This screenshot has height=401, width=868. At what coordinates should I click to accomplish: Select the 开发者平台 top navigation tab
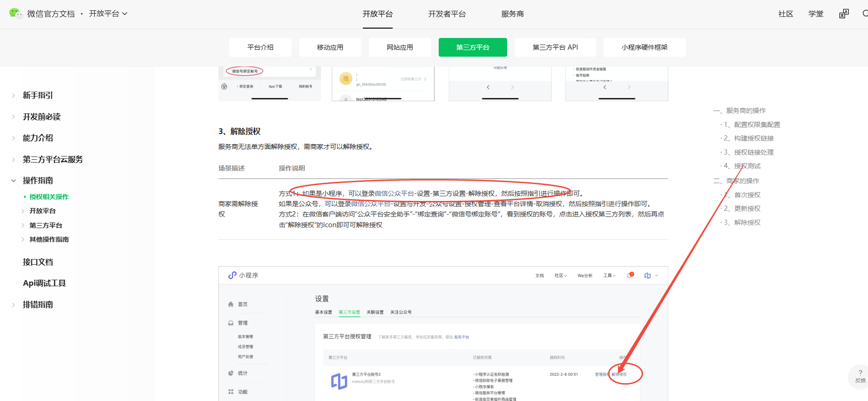pyautogui.click(x=447, y=14)
